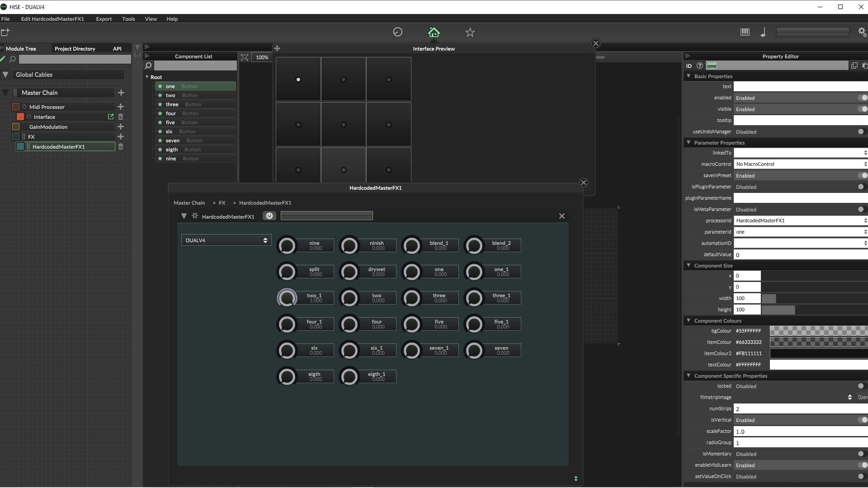Close the Interface Preview floating panel

596,43
